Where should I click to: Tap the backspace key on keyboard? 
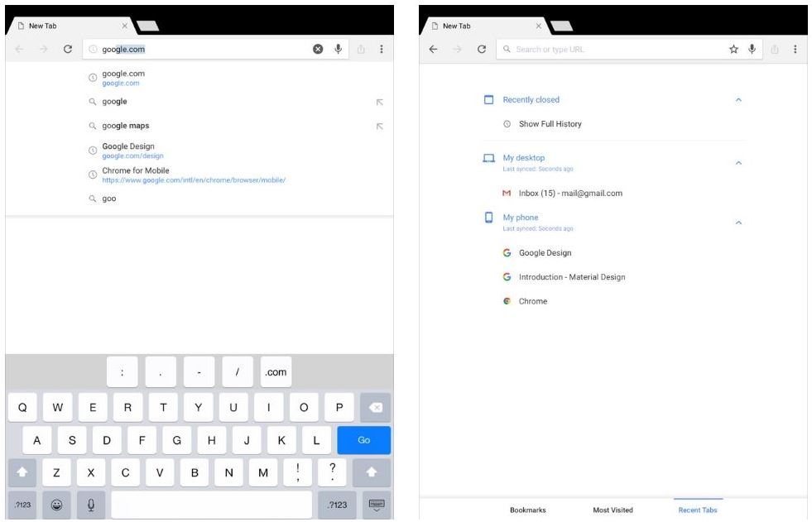376,408
